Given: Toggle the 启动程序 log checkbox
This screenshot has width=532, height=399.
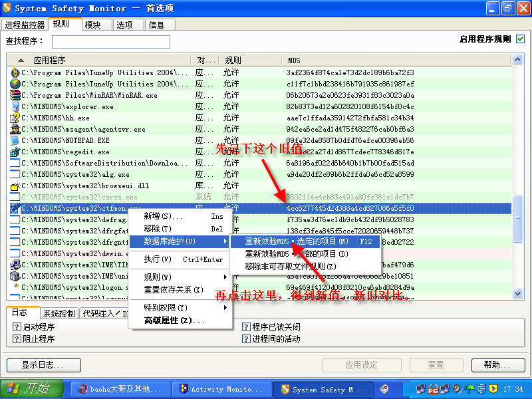Looking at the screenshot, I should tap(17, 327).
